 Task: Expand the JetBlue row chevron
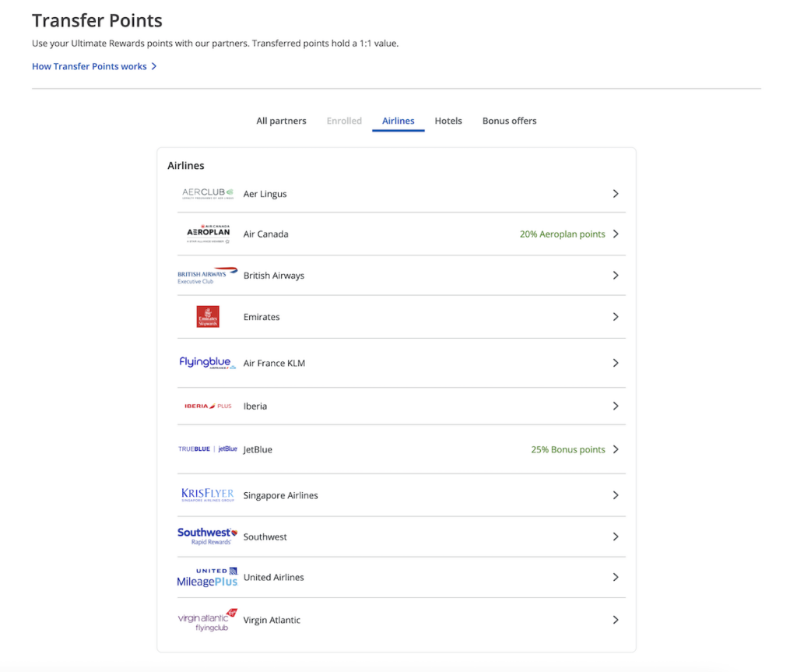616,449
